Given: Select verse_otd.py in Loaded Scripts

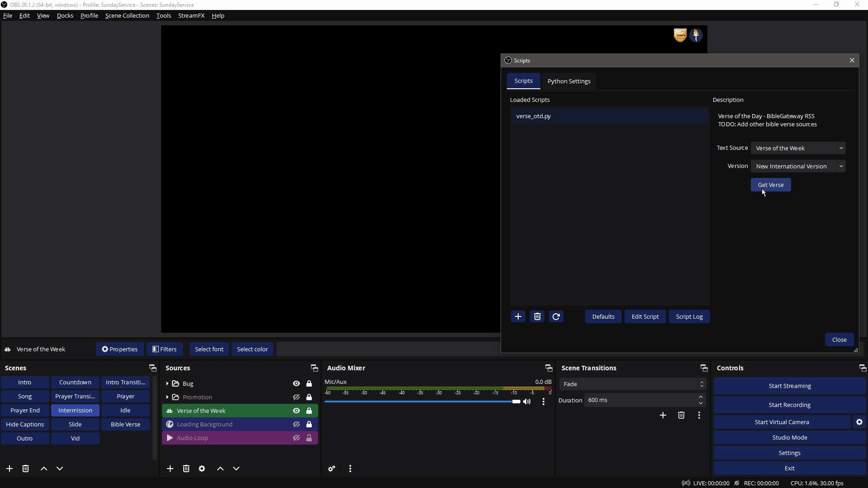Looking at the screenshot, I should (609, 116).
